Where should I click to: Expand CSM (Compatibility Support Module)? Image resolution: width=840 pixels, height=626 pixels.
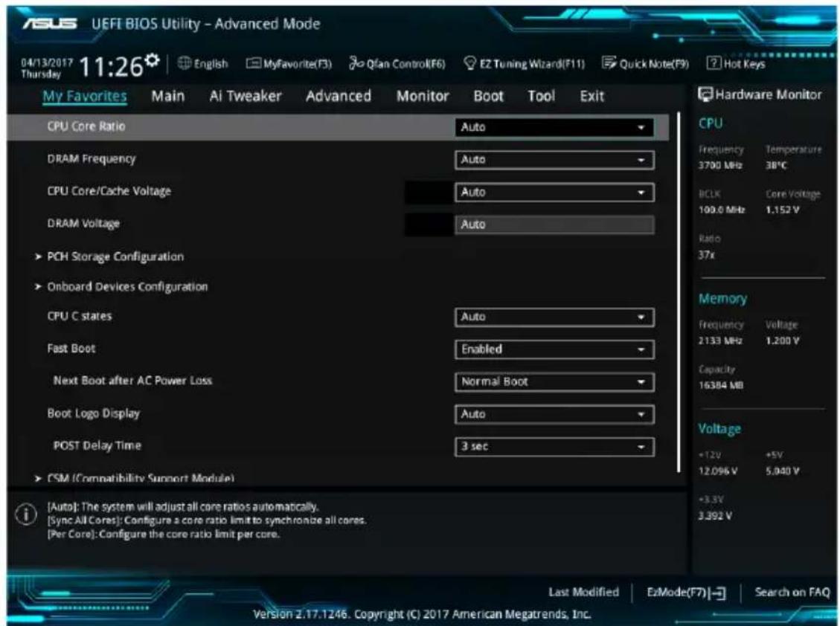141,477
